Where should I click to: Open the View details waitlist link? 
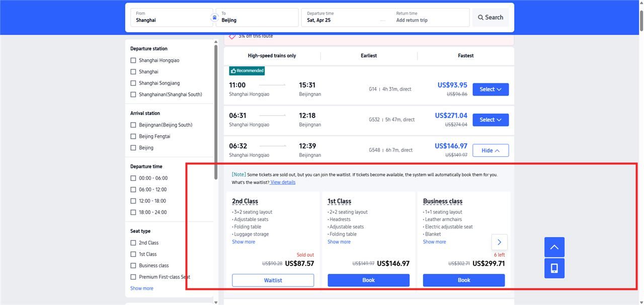tap(283, 182)
